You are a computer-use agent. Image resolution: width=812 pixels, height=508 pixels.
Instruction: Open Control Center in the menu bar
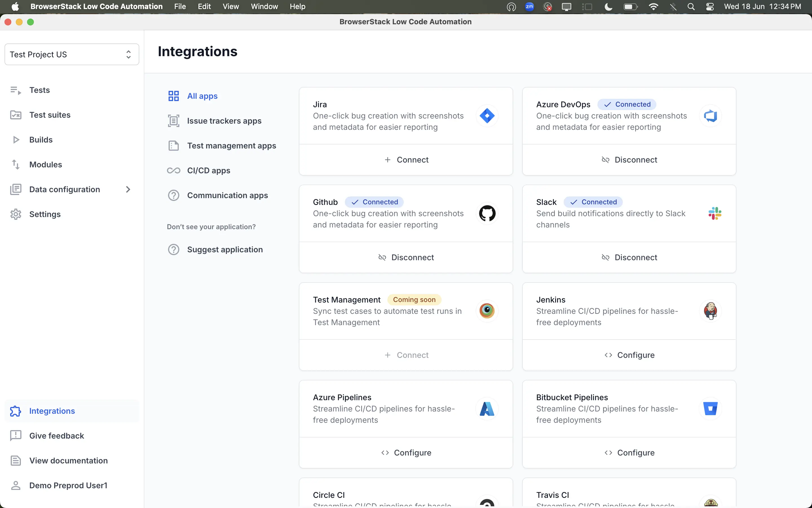click(710, 7)
